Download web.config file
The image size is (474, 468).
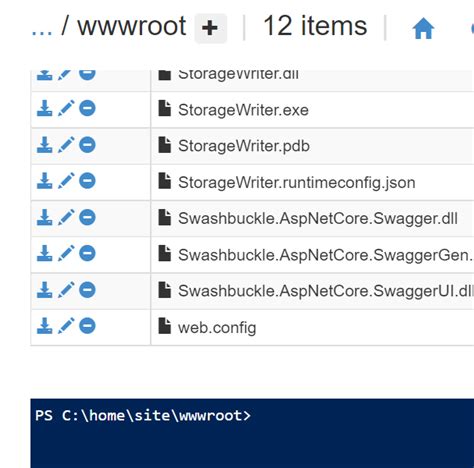point(44,326)
